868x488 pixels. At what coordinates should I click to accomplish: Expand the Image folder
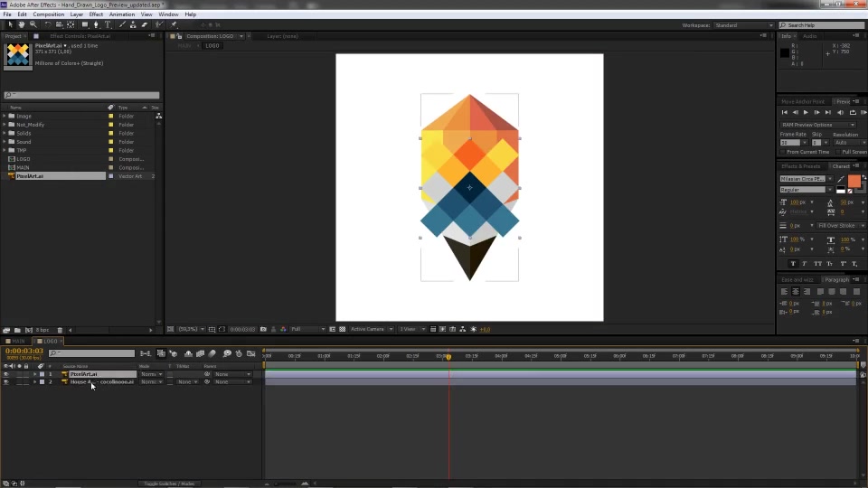tap(5, 117)
